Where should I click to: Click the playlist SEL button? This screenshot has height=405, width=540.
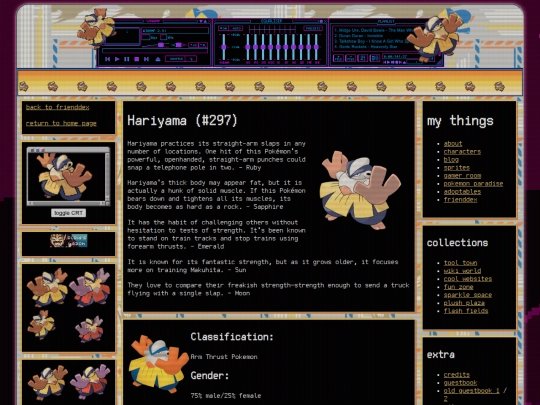click(363, 58)
